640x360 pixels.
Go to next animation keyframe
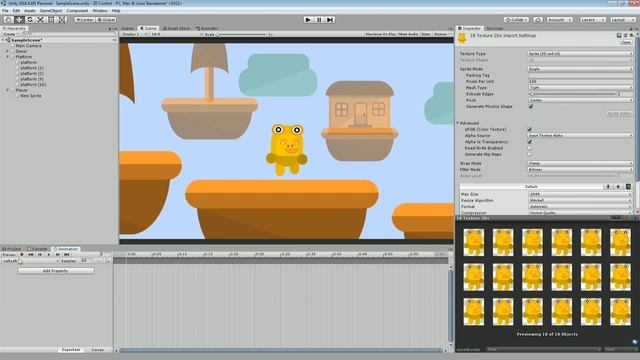click(x=58, y=254)
